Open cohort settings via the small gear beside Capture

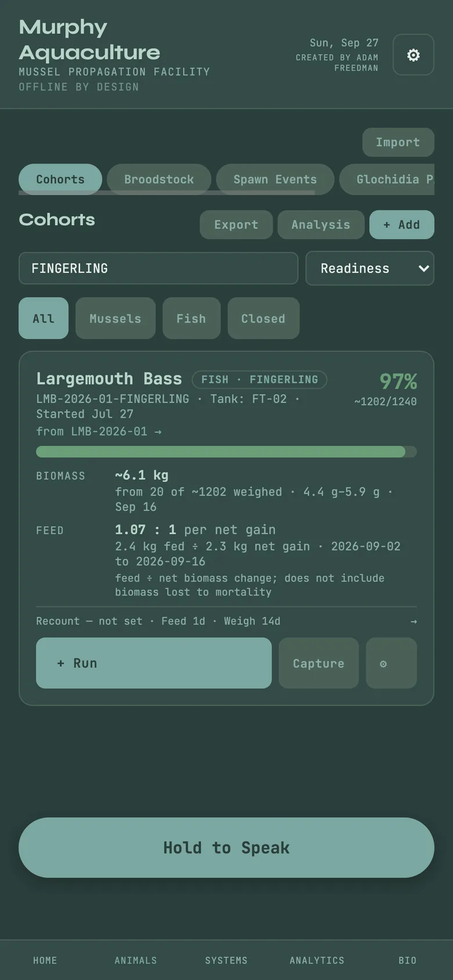click(x=391, y=663)
